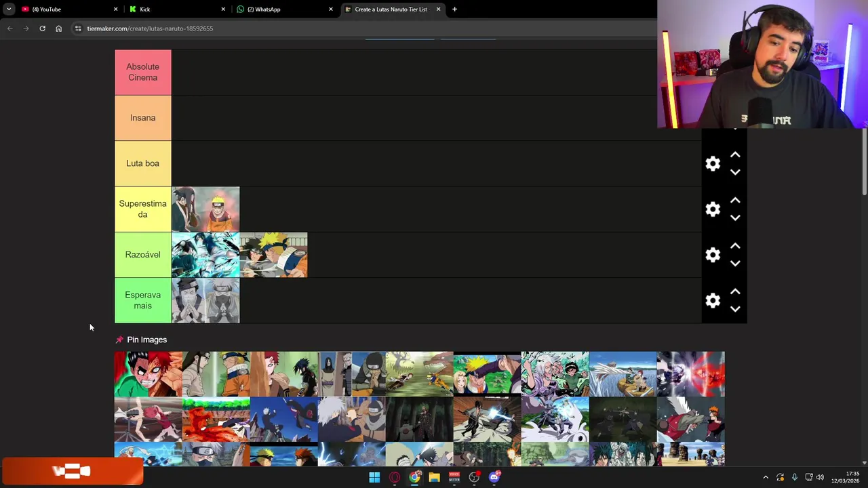Close the Tier List tab

click(x=438, y=9)
